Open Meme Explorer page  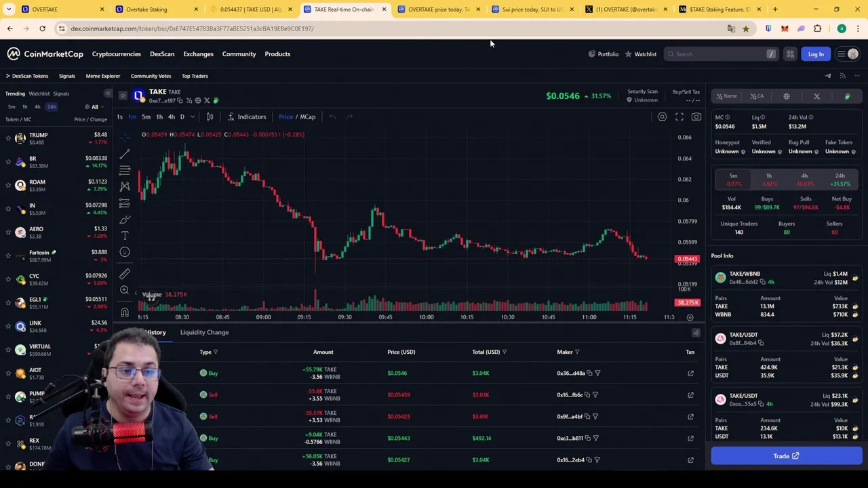tap(102, 76)
